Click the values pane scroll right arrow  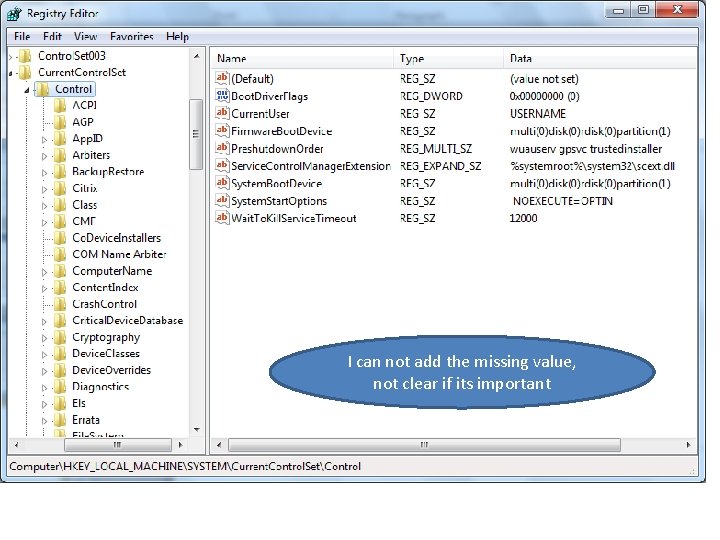[x=688, y=444]
